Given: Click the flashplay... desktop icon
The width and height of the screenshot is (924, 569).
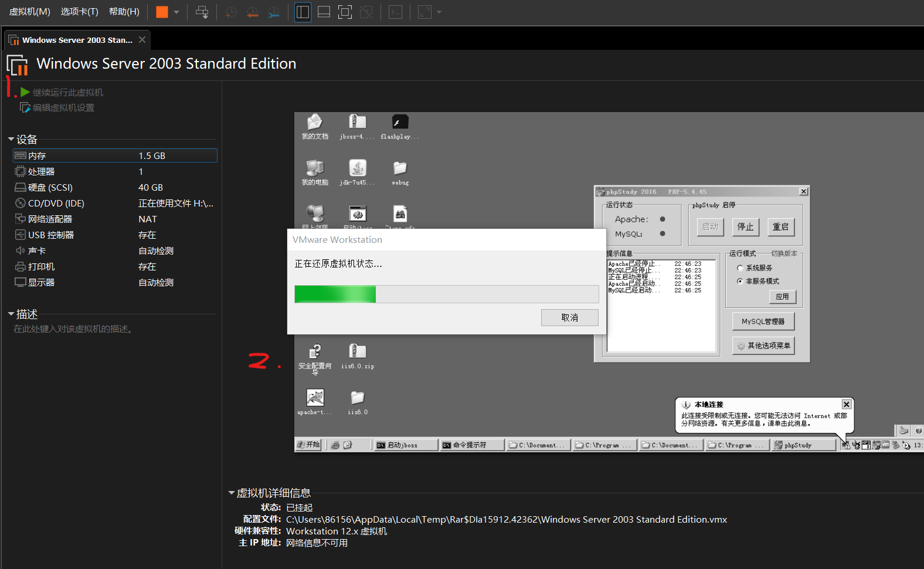Looking at the screenshot, I should tap(400, 126).
